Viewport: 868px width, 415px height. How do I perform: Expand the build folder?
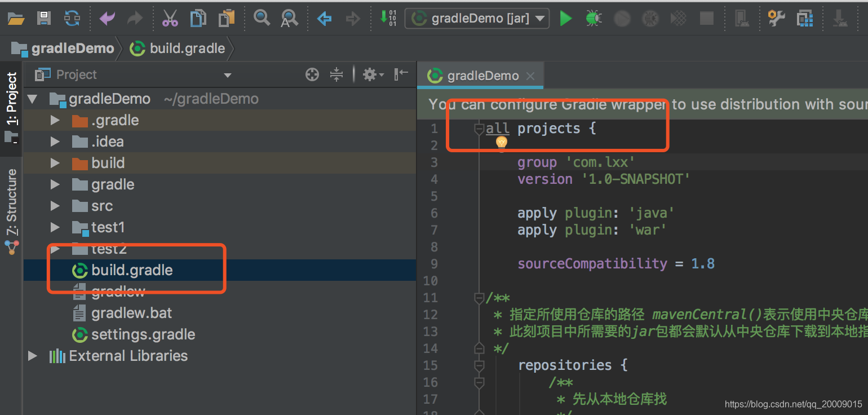pyautogui.click(x=55, y=164)
